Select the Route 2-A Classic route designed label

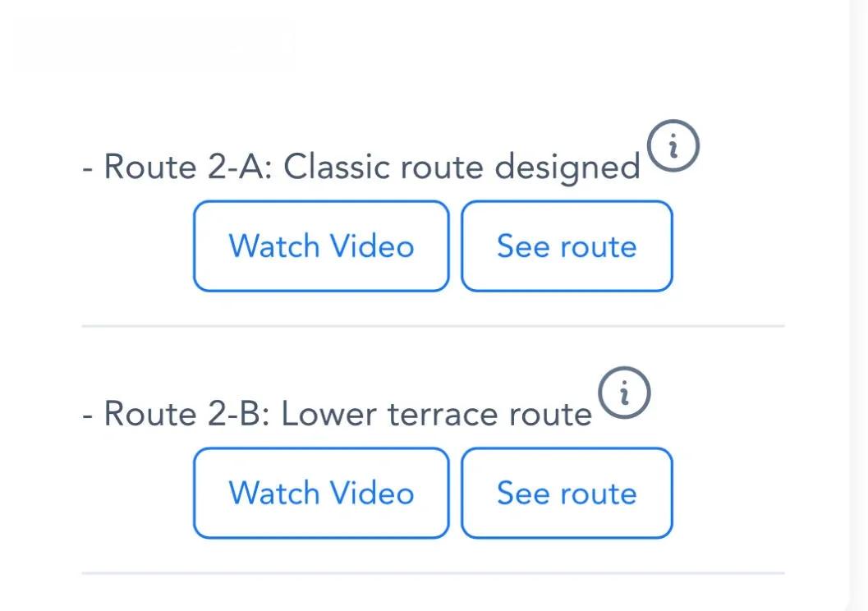(361, 168)
